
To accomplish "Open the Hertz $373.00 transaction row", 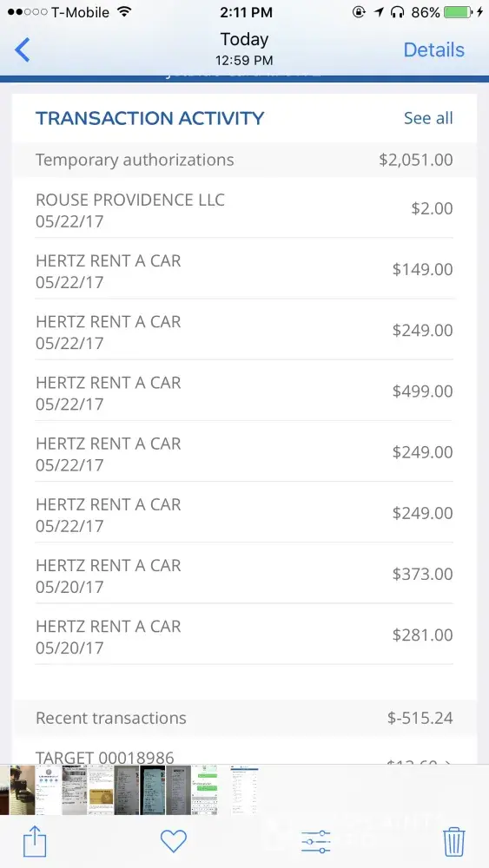I will tap(244, 573).
